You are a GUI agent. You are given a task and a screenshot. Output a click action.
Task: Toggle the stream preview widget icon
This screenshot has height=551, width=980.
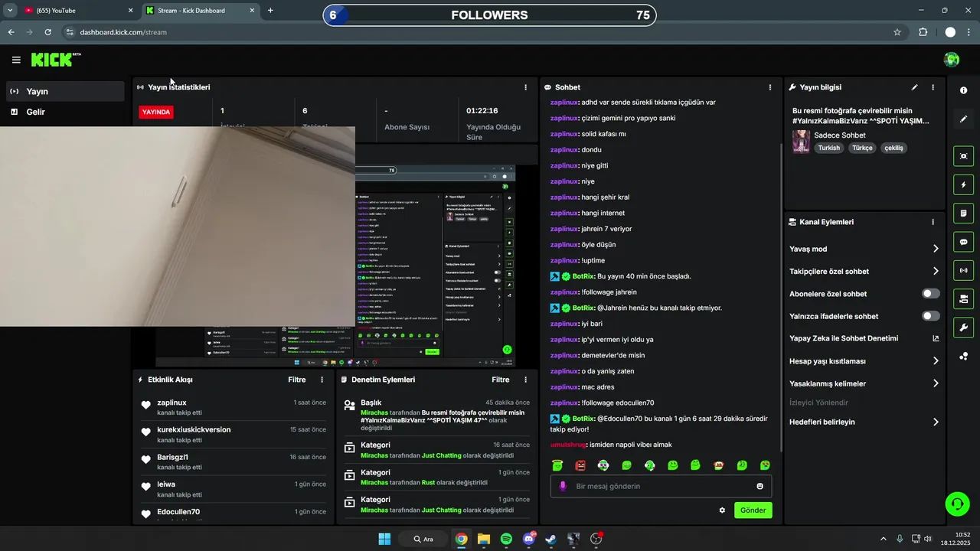963,156
